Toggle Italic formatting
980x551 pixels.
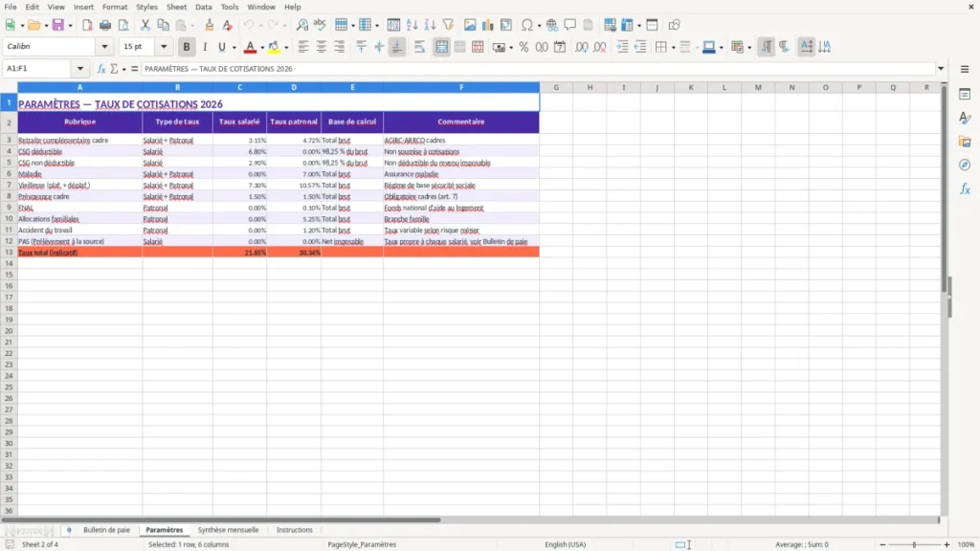click(205, 47)
